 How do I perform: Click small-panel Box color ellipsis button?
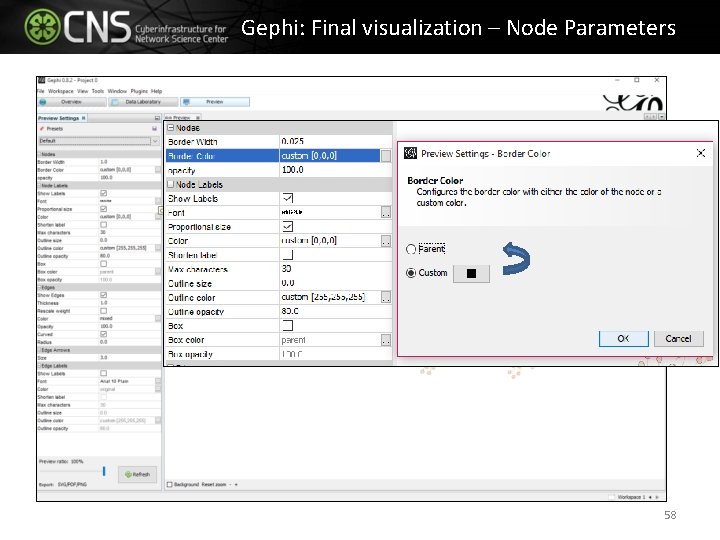click(158, 271)
